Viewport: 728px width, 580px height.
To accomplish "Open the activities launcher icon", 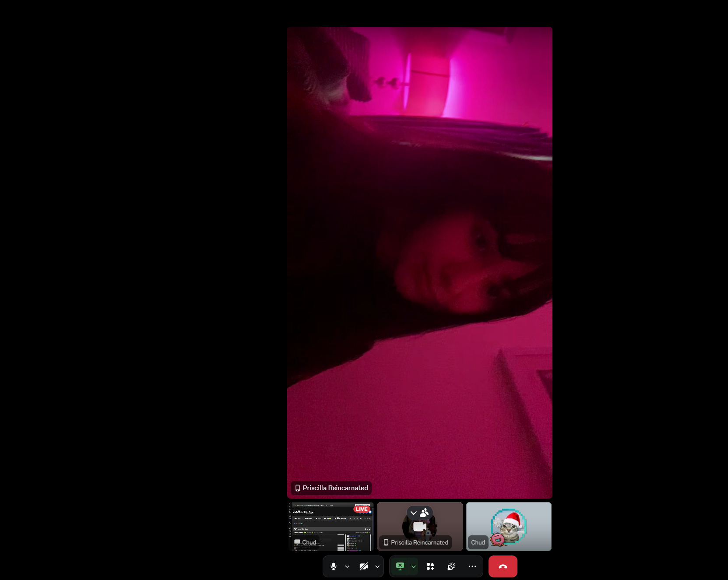I will click(x=430, y=566).
